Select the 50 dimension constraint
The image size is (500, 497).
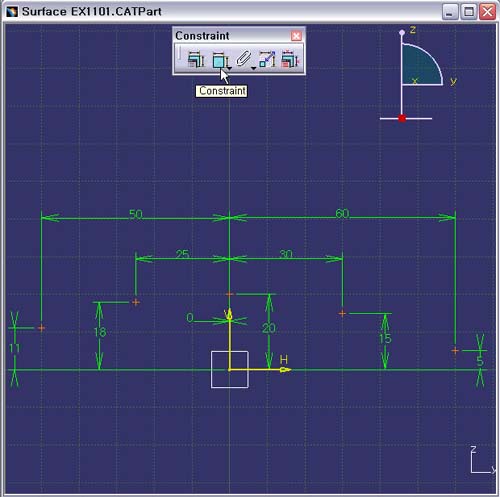(136, 214)
